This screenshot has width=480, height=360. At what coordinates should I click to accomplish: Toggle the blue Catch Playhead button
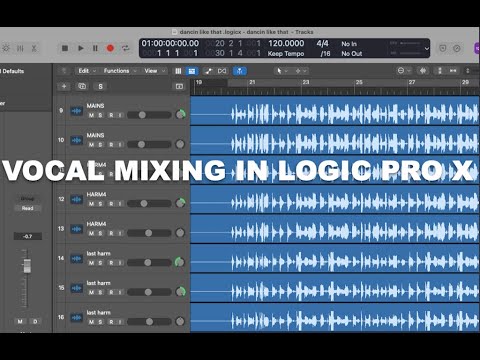click(240, 71)
